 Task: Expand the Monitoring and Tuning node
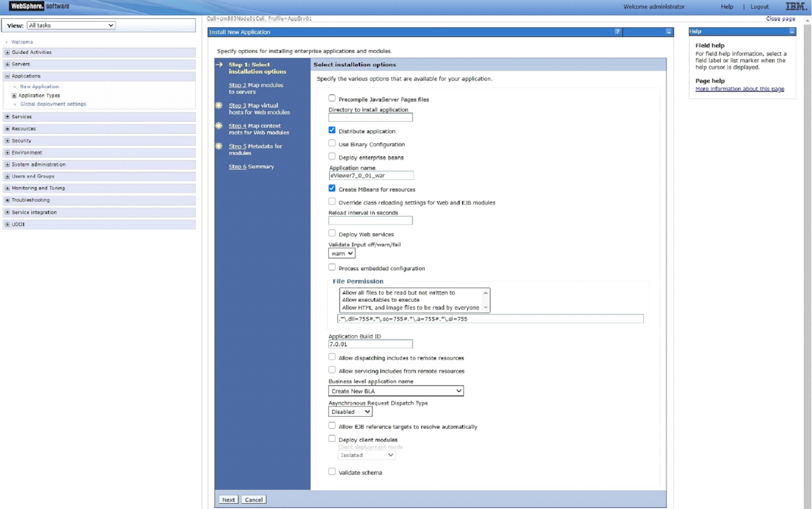[7, 188]
